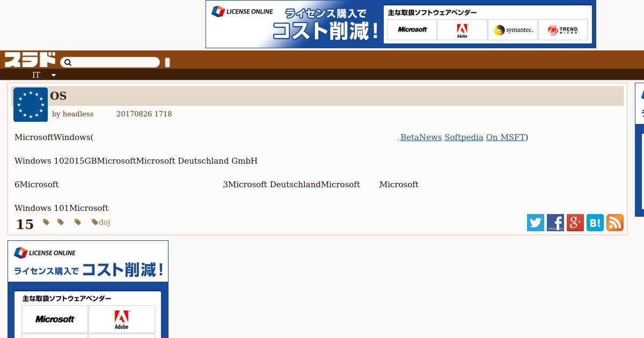
Task: Focus the site search input field
Action: [110, 63]
